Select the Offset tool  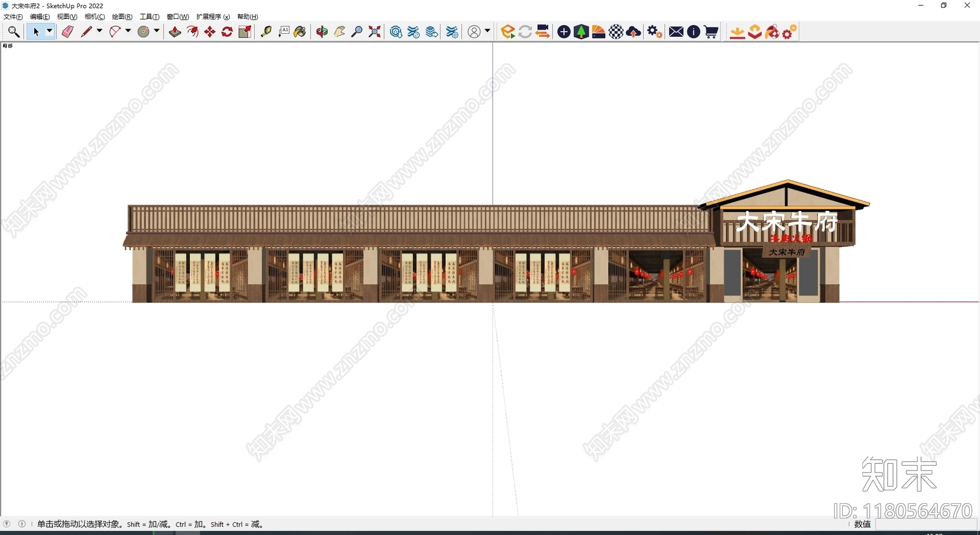point(192,32)
